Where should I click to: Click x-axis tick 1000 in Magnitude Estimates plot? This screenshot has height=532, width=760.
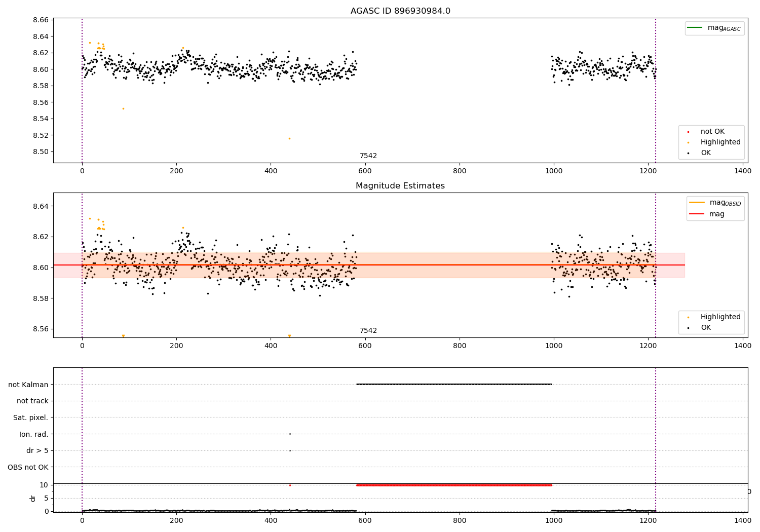point(554,346)
